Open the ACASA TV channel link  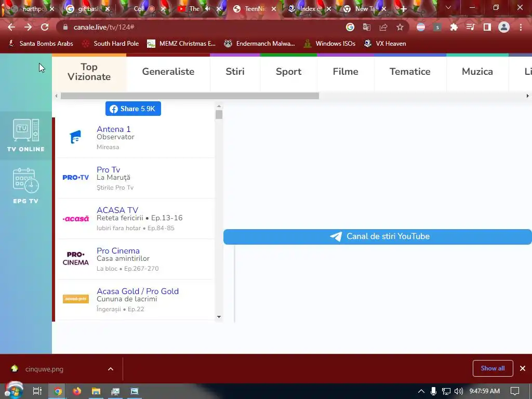pos(117,210)
